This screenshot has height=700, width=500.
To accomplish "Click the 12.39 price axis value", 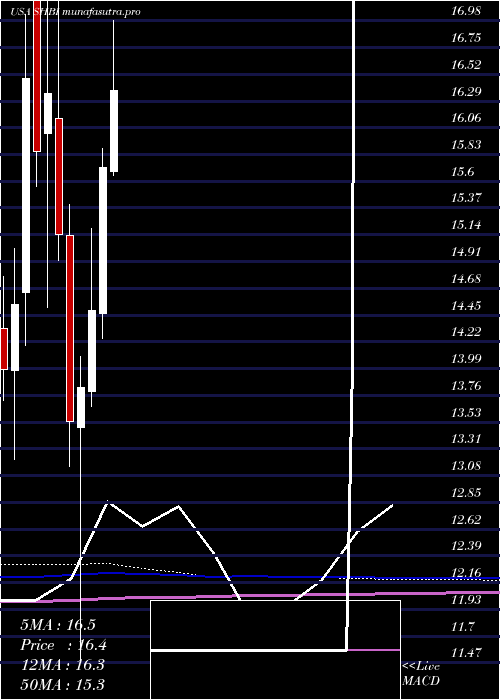I will tap(466, 546).
